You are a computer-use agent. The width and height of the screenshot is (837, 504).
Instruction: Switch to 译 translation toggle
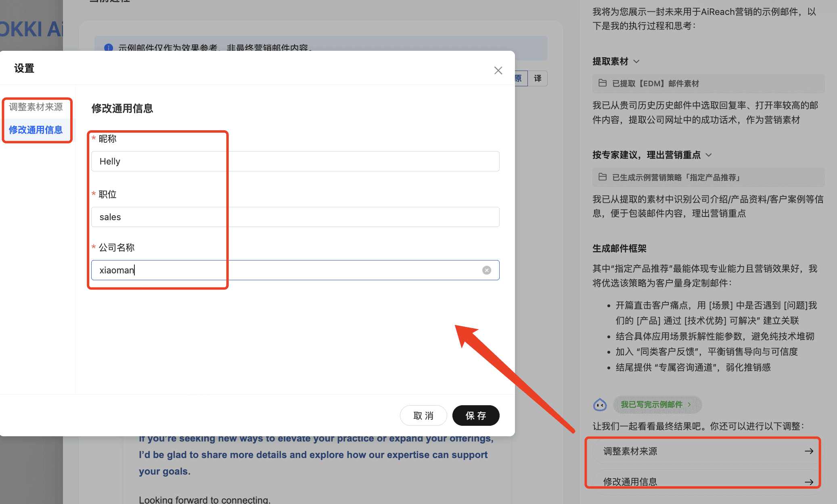tap(538, 78)
